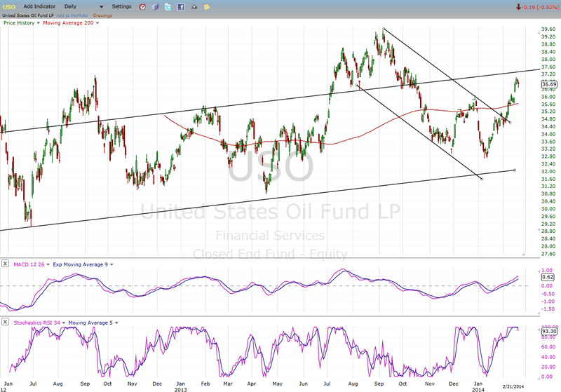
Task: Click the United States Oil Fund LP name
Action: pyautogui.click(x=28, y=15)
